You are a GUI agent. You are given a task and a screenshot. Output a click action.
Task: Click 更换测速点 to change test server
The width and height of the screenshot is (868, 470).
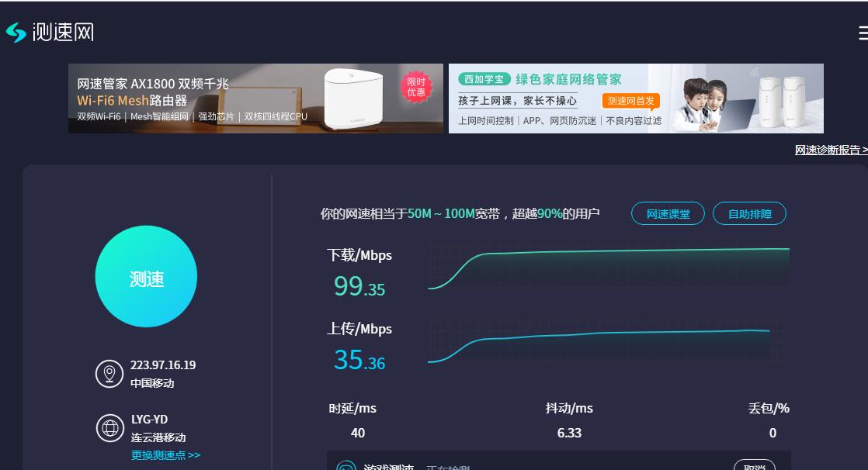coord(160,456)
